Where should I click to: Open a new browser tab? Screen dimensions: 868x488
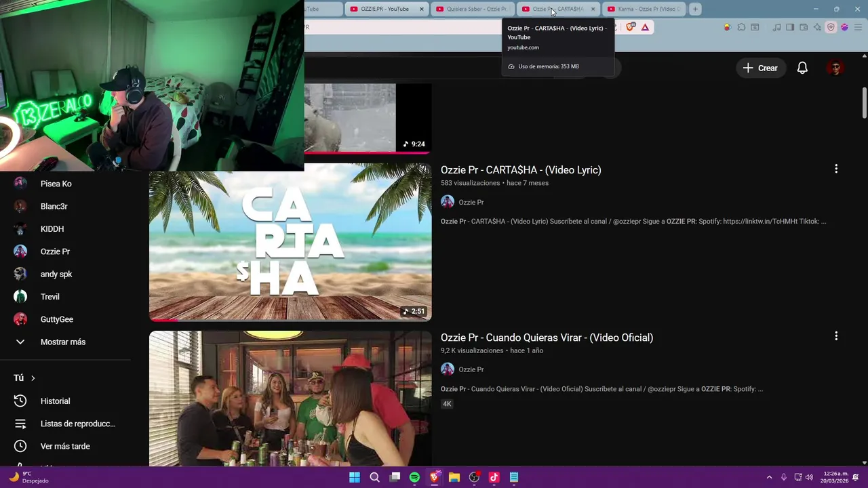[x=695, y=9]
